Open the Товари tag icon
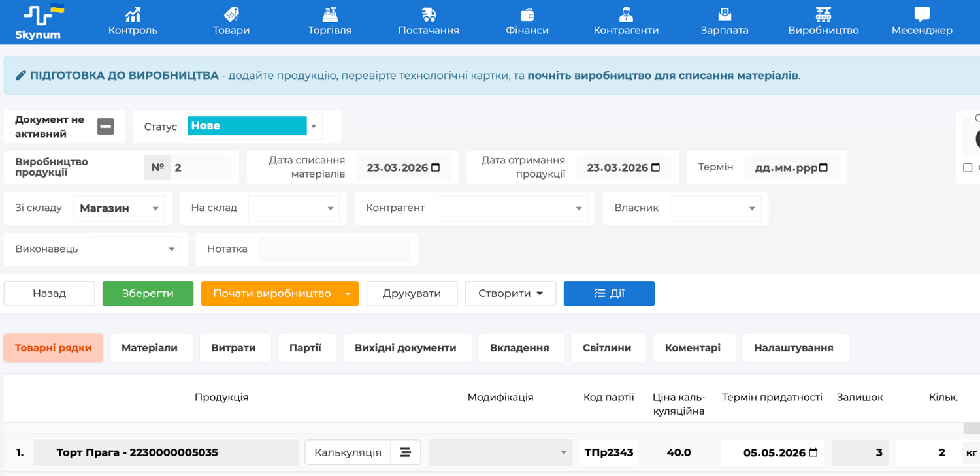 click(231, 14)
